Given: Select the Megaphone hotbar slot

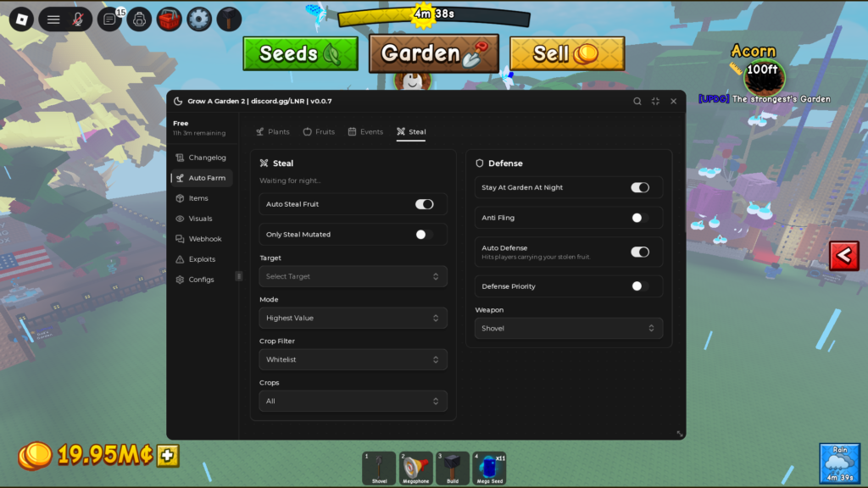Looking at the screenshot, I should point(415,468).
